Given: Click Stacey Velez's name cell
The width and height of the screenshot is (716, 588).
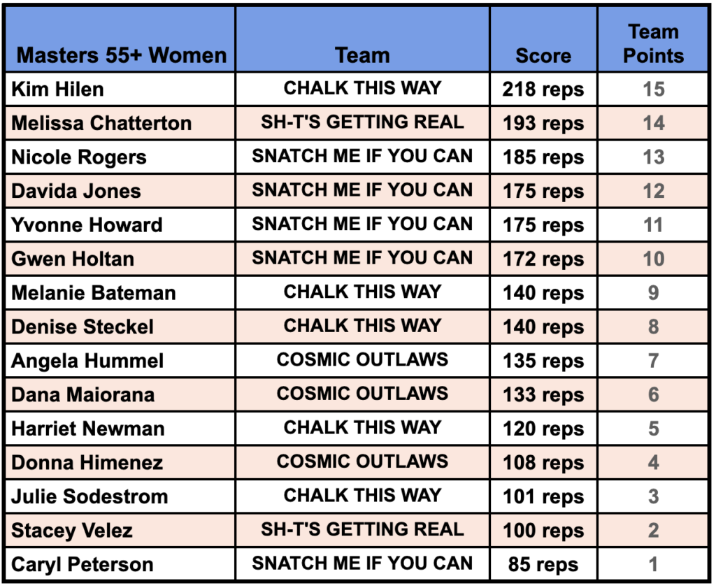Looking at the screenshot, I should [x=72, y=531].
